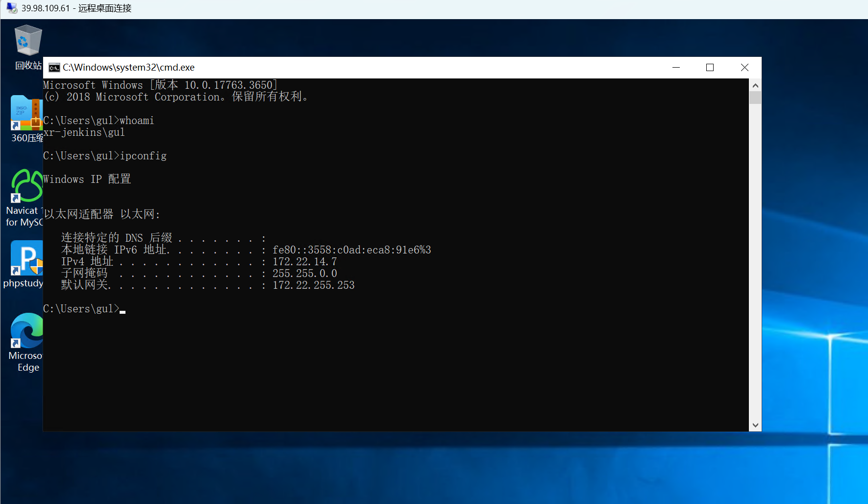This screenshot has width=868, height=504.
Task: Click the whoami output xr-jenkins\gul
Action: point(84,132)
